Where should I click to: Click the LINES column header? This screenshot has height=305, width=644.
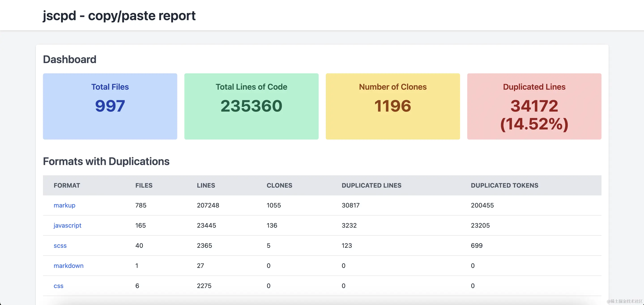point(206,185)
